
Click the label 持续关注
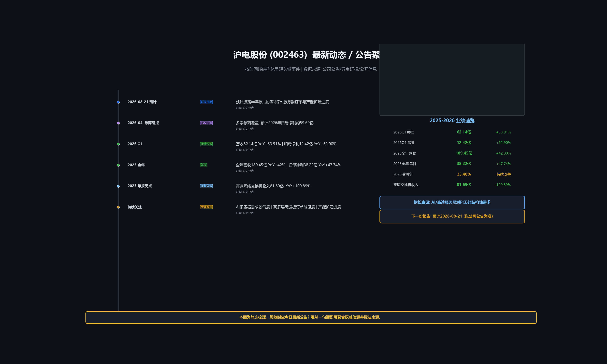[x=134, y=207]
